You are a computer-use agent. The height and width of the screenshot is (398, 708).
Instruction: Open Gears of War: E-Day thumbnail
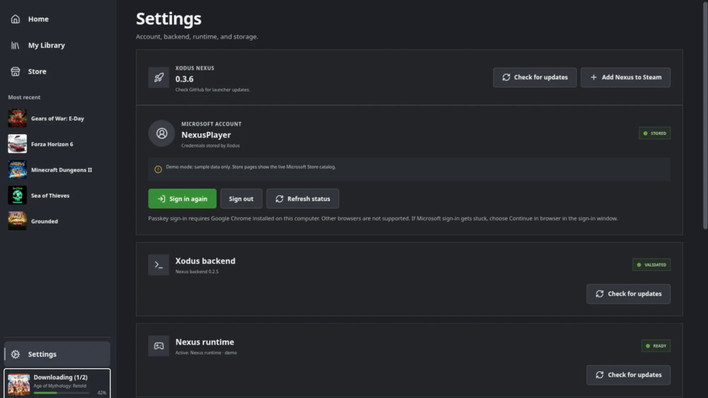(x=17, y=118)
